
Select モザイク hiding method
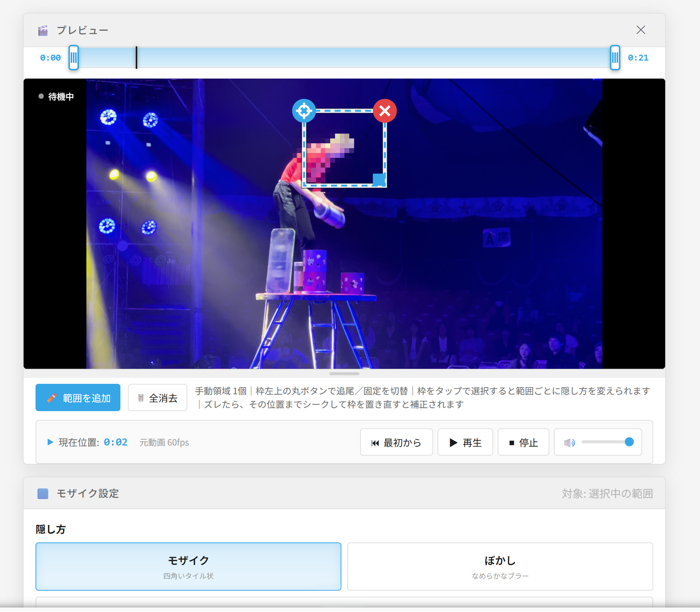(x=188, y=566)
